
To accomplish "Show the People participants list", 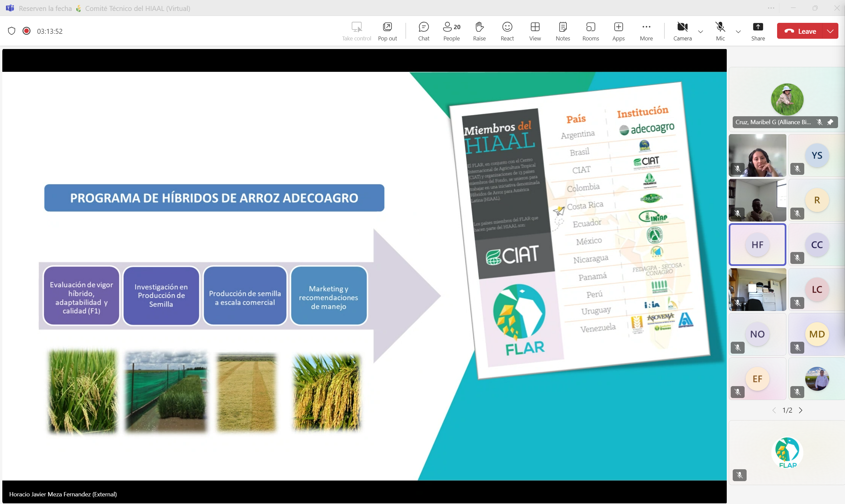I will [x=451, y=31].
